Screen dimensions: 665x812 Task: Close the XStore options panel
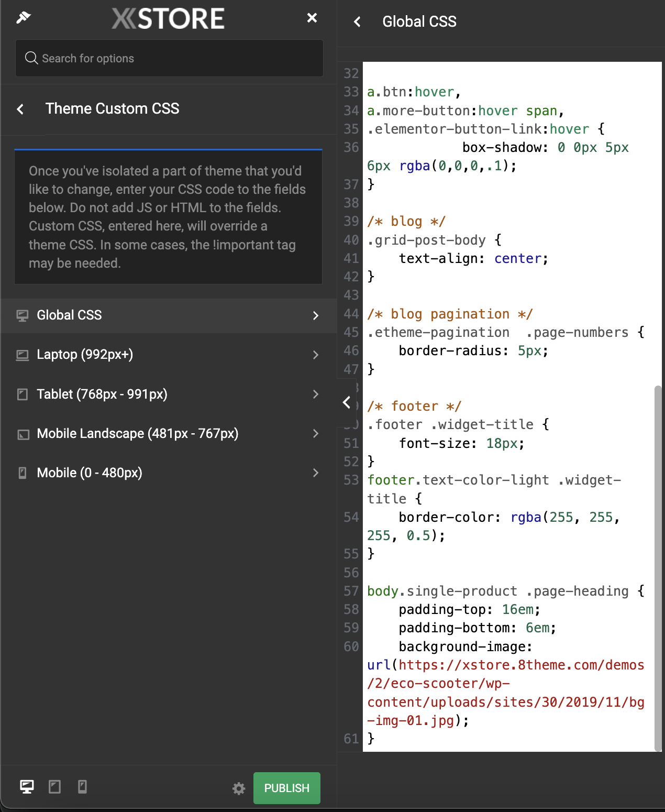(312, 18)
